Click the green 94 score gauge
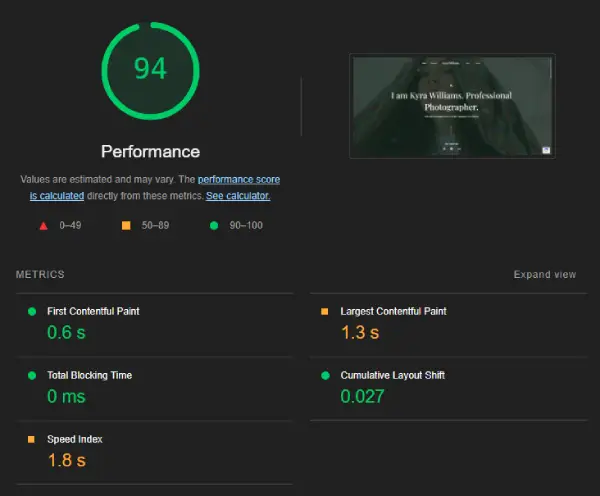The height and width of the screenshot is (496, 600). click(x=150, y=70)
